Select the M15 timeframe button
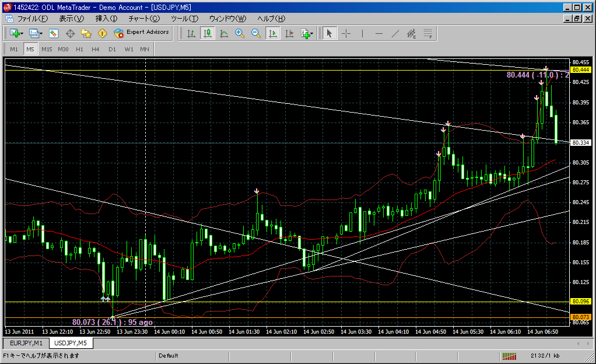Image resolution: width=596 pixels, height=364 pixels. (47, 49)
